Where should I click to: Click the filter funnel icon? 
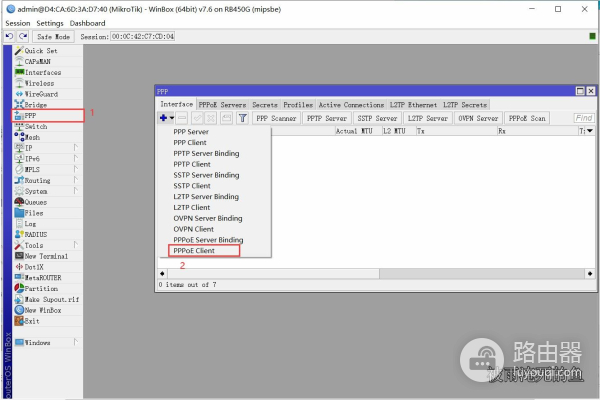(243, 118)
